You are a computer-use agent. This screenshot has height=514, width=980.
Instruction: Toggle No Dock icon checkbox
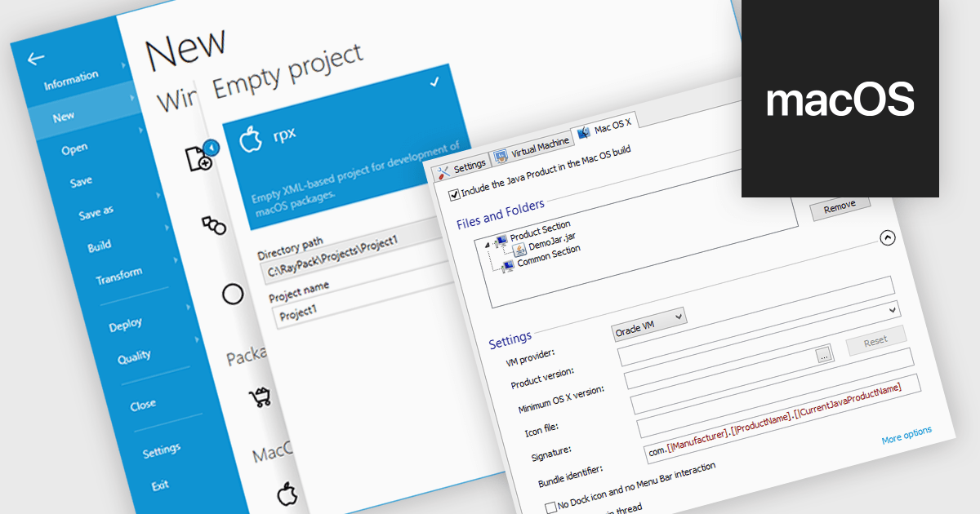(550, 507)
